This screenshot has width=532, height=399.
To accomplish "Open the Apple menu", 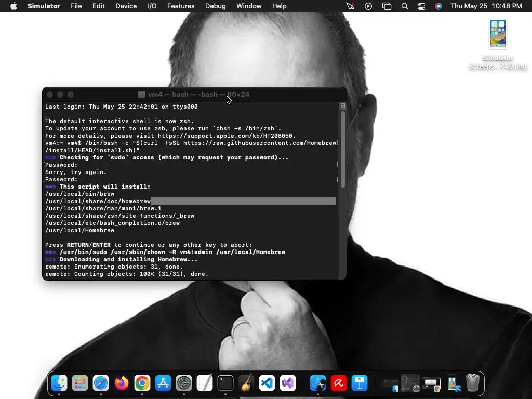I will pyautogui.click(x=14, y=6).
